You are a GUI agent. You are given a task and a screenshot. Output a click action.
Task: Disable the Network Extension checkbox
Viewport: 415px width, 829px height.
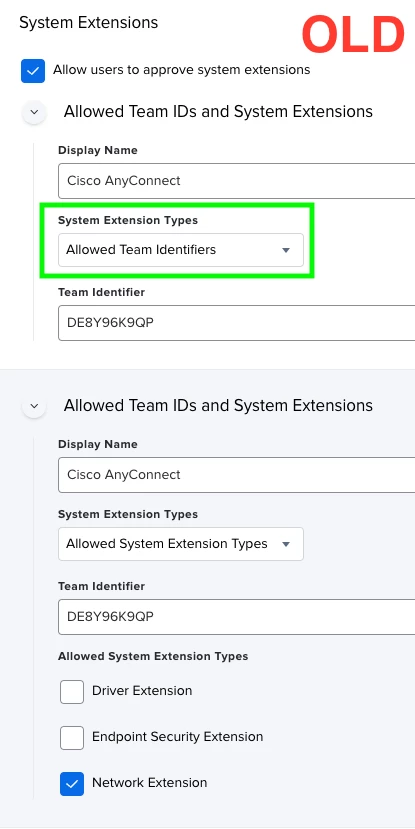pyautogui.click(x=72, y=784)
